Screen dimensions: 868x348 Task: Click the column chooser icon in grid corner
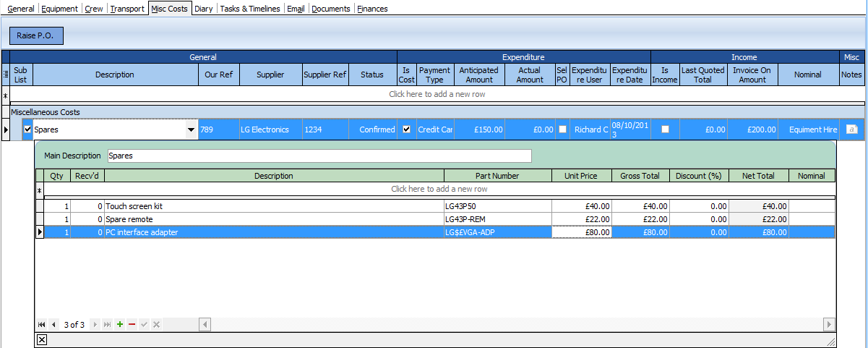coord(6,75)
